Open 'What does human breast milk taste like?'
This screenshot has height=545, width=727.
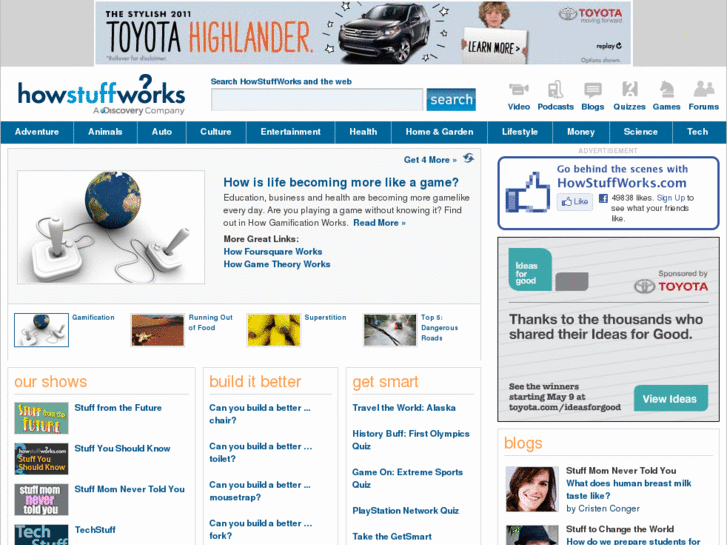pos(628,490)
